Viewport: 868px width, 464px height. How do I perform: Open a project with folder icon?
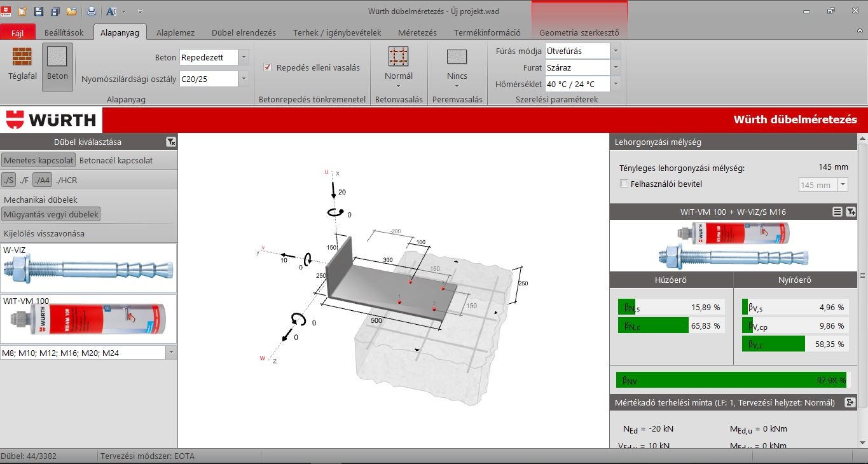coord(72,11)
